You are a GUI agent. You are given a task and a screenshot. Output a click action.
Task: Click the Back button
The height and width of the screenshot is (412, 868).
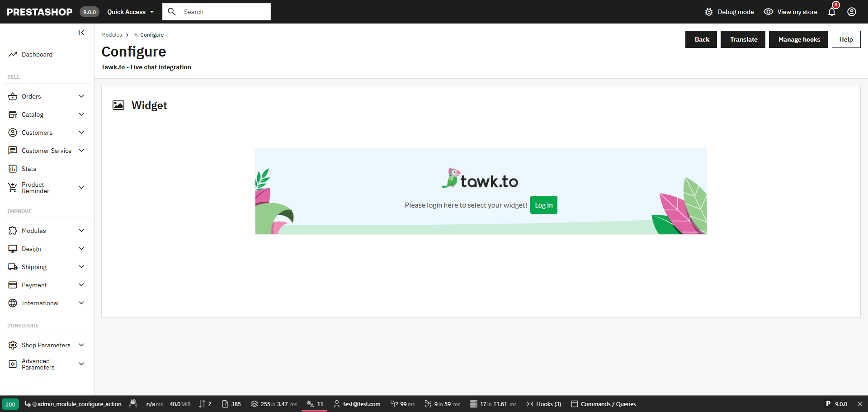tap(701, 39)
